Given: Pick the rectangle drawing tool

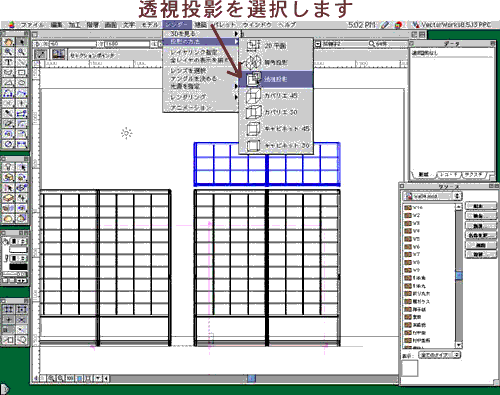Looking at the screenshot, I should coord(21,72).
